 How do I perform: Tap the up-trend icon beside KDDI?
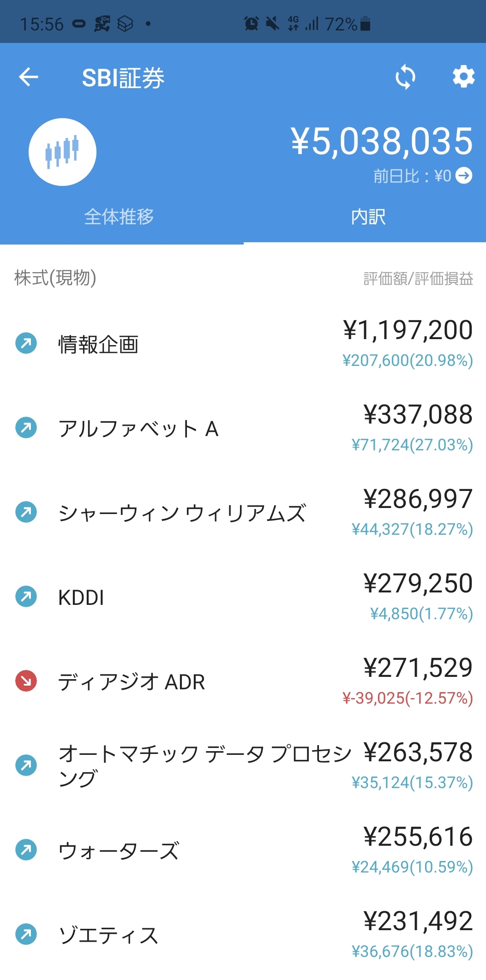tap(26, 597)
